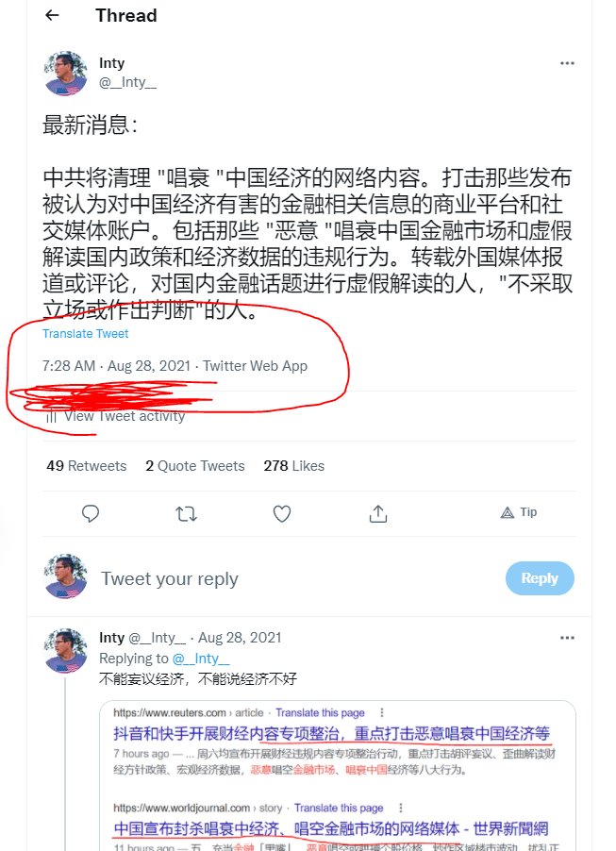Open reuters.com result options three-dot menu
This screenshot has width=616, height=851.
pyautogui.click(x=381, y=712)
